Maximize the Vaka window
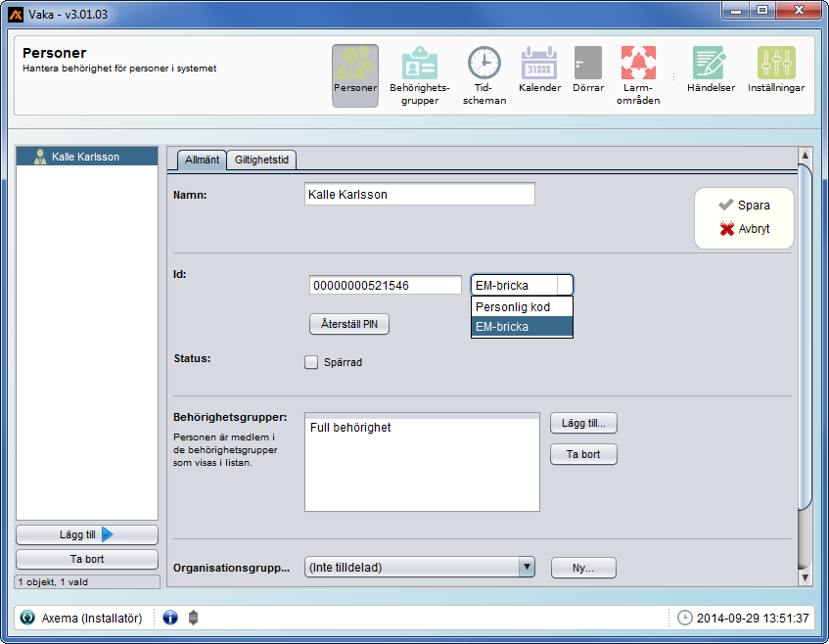This screenshot has height=644, width=829. click(x=761, y=10)
